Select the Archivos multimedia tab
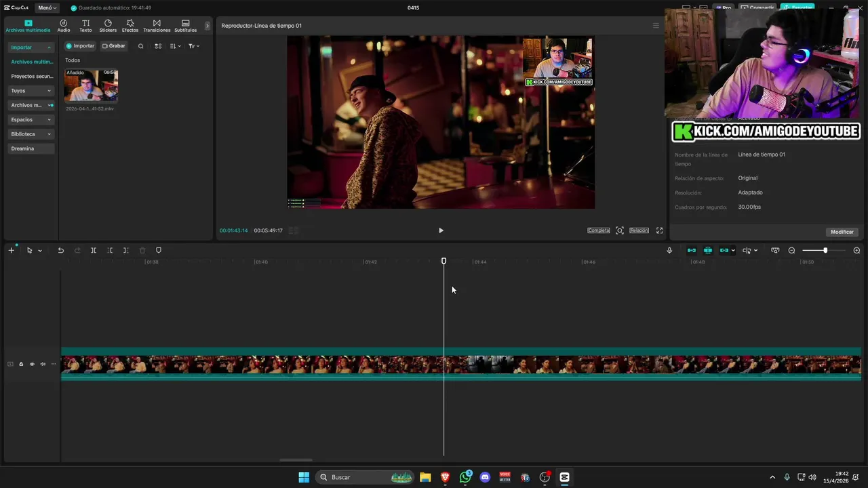The image size is (868, 488). 28,26
